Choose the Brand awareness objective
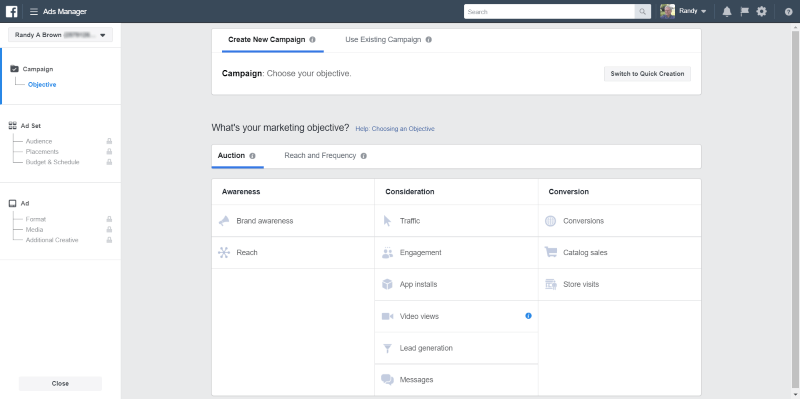This screenshot has width=800, height=399. pyautogui.click(x=293, y=221)
